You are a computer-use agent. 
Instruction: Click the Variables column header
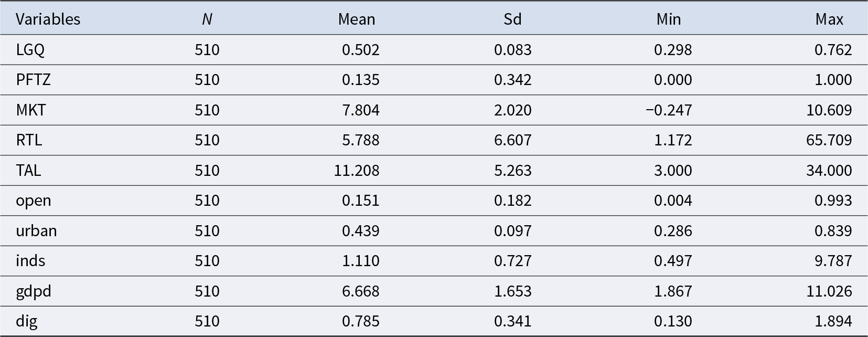48,19
